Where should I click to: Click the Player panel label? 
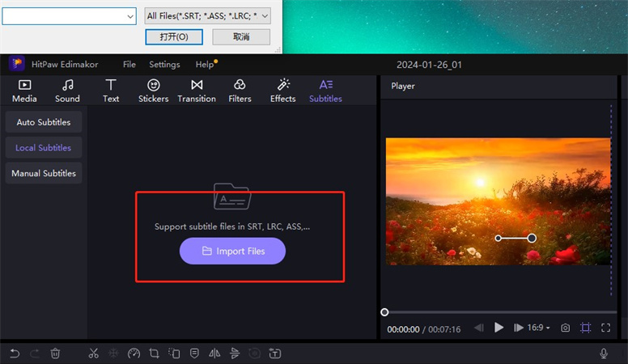pos(403,86)
